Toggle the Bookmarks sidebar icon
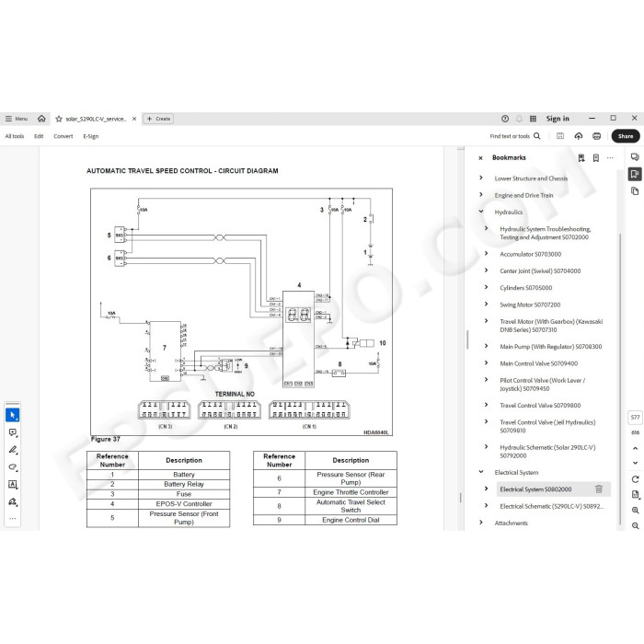Image resolution: width=644 pixels, height=644 pixels. coord(635,174)
